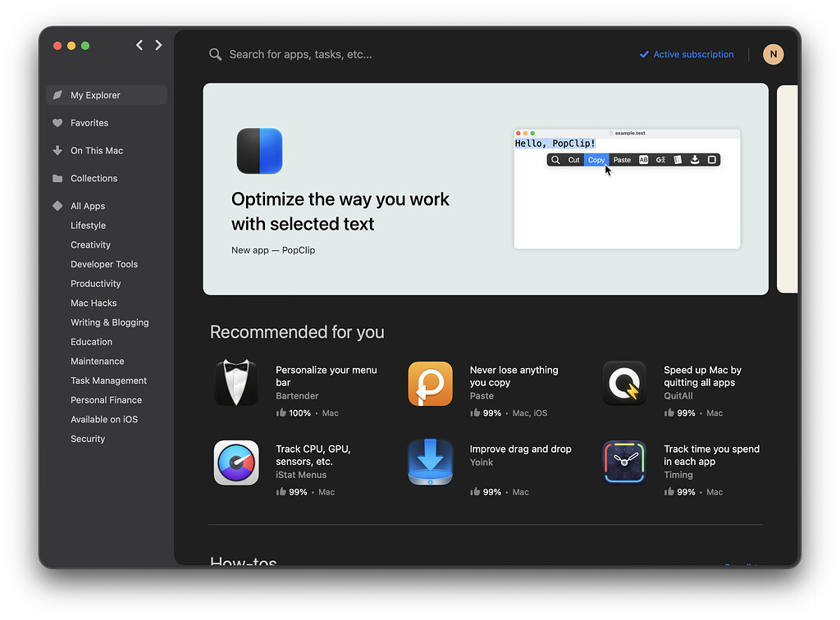
Task: Open the PopClip preview screenshot
Action: coord(627,189)
